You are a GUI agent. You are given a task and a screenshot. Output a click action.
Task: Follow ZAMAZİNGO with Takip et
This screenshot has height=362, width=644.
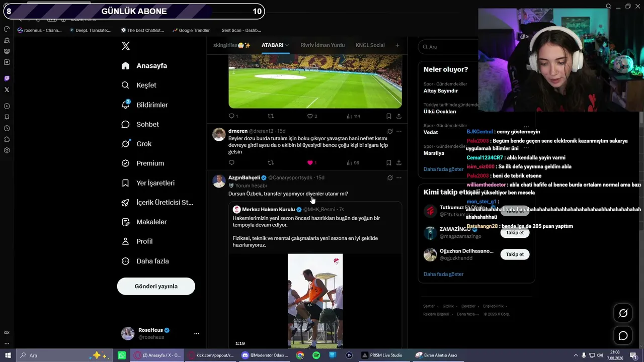pyautogui.click(x=515, y=233)
